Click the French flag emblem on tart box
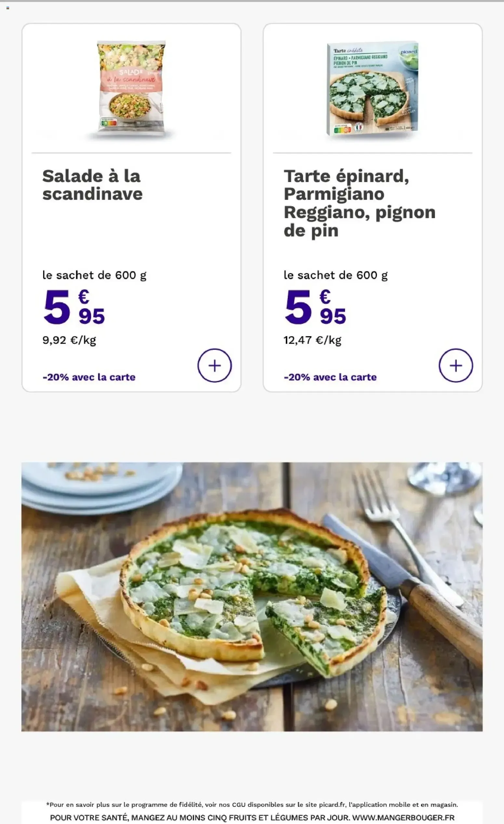 click(359, 127)
